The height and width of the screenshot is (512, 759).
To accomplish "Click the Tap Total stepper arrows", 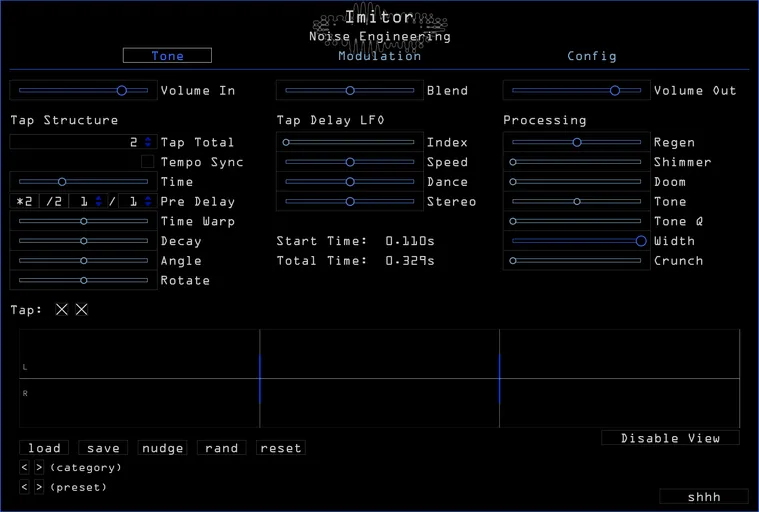I will tap(148, 142).
